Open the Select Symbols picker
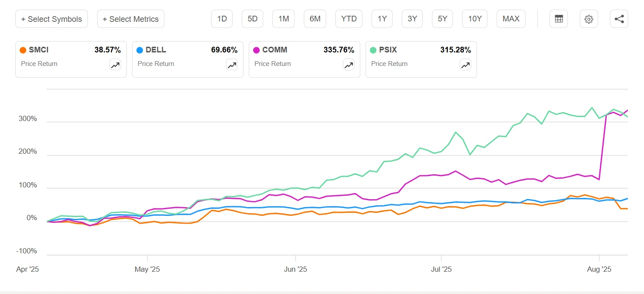This screenshot has width=644, height=294. click(51, 19)
